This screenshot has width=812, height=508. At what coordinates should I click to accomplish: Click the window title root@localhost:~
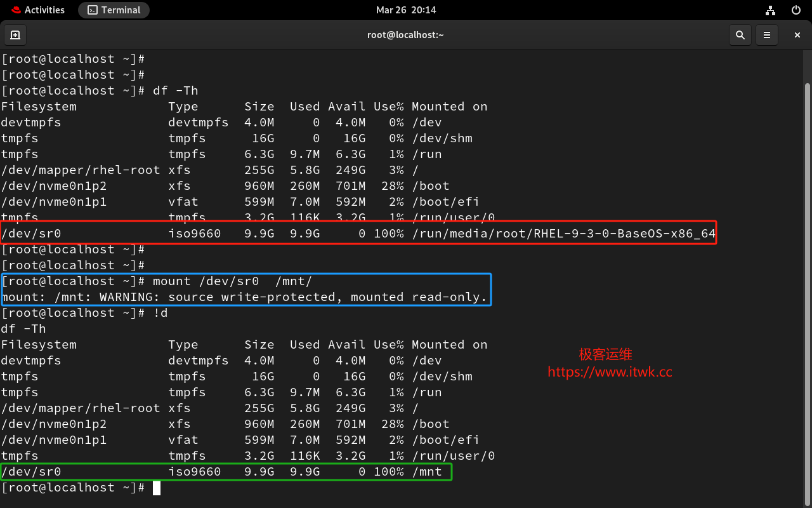pos(405,35)
